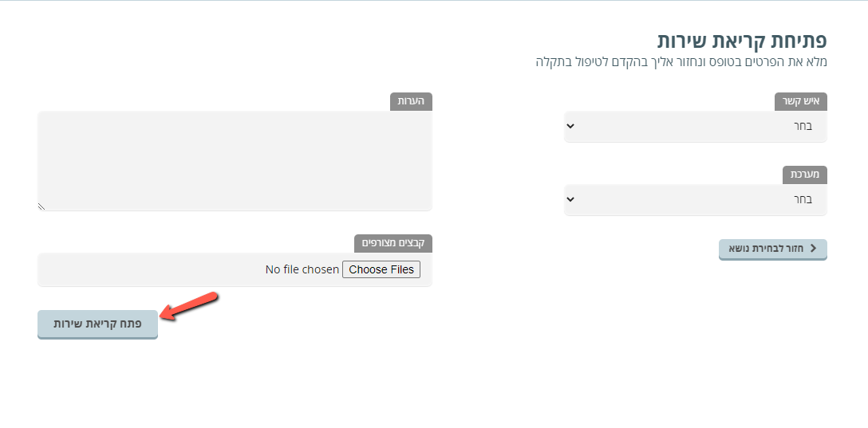868x428 pixels.
Task: Click the בחר placeholder in system dropdown
Action: pyautogui.click(x=803, y=199)
